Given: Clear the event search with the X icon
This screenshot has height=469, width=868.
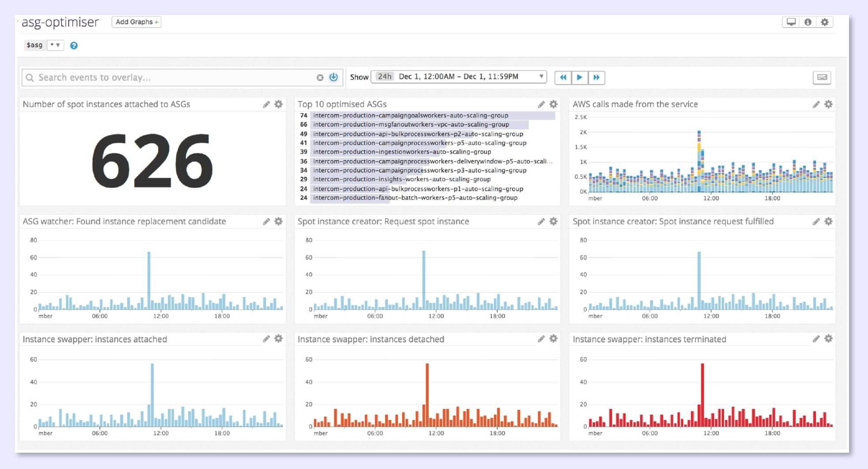Looking at the screenshot, I should click(x=320, y=78).
